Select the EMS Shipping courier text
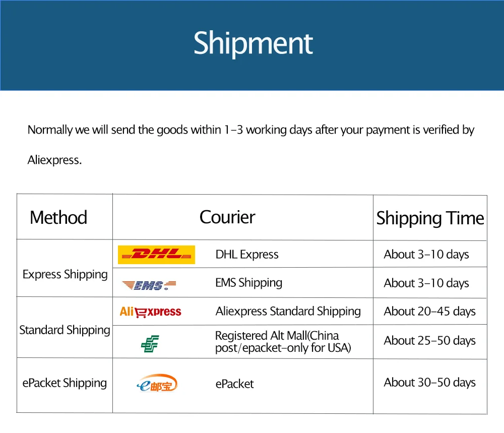This screenshot has width=504, height=433. coord(249,283)
